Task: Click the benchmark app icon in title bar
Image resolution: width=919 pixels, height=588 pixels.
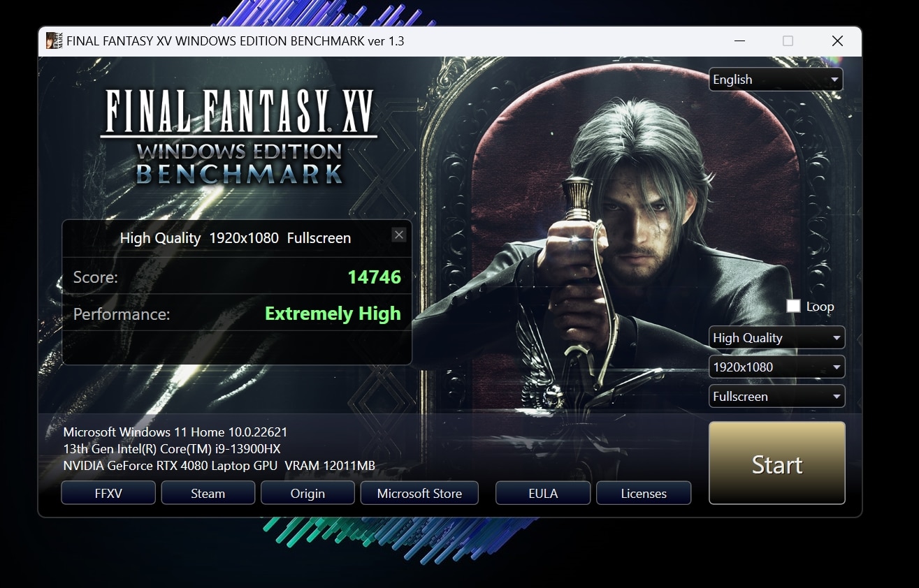Action: coord(55,41)
